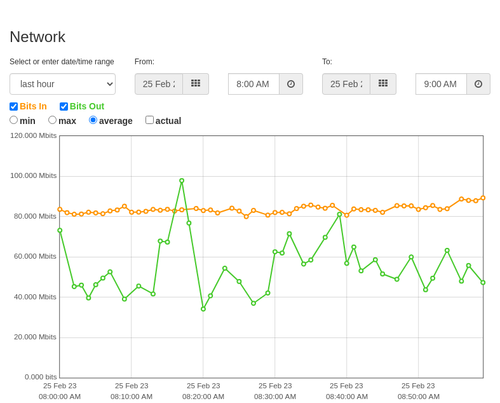Uncheck the Bits Out checkbox
This screenshot has height=403, width=500.
point(64,106)
